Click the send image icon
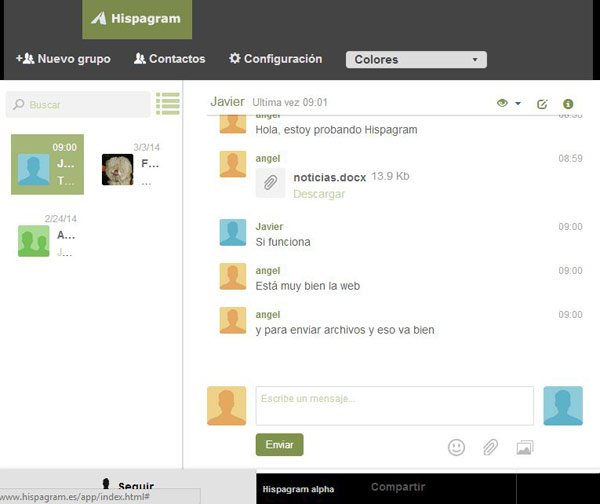This screenshot has width=600, height=504. (x=525, y=447)
